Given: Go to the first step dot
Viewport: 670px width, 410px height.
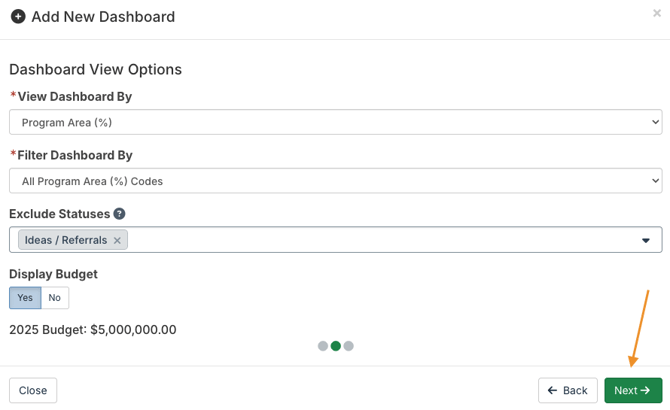Looking at the screenshot, I should click(x=323, y=346).
